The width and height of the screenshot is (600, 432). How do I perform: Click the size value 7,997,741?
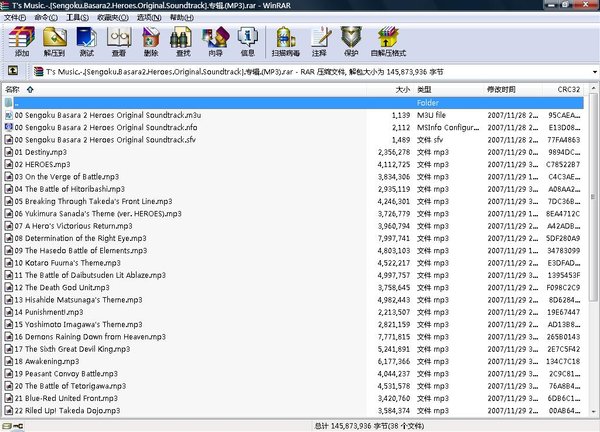point(394,238)
